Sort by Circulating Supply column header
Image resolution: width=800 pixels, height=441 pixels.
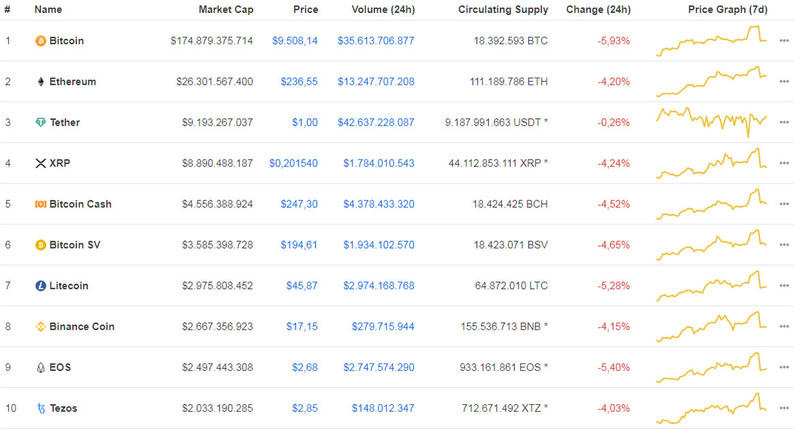click(502, 9)
